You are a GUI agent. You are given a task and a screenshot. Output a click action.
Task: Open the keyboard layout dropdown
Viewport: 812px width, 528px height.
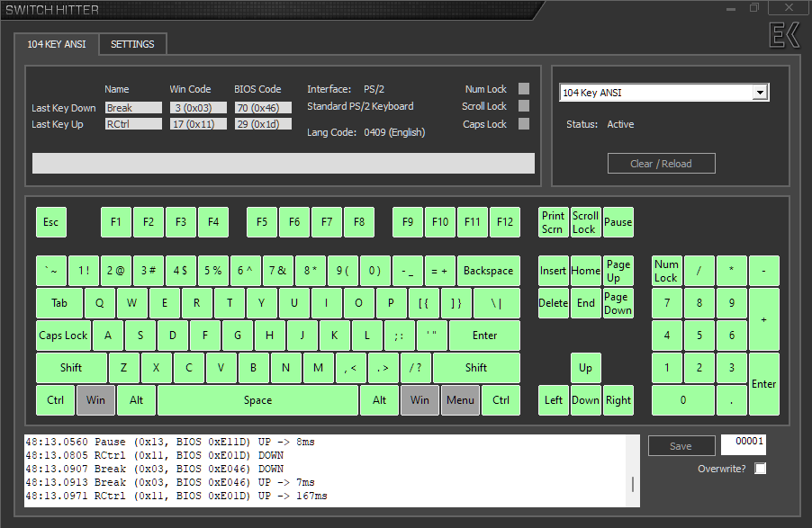tap(761, 92)
